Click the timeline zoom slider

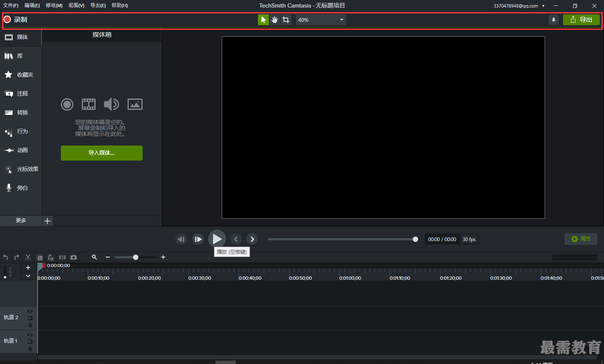[x=135, y=257]
